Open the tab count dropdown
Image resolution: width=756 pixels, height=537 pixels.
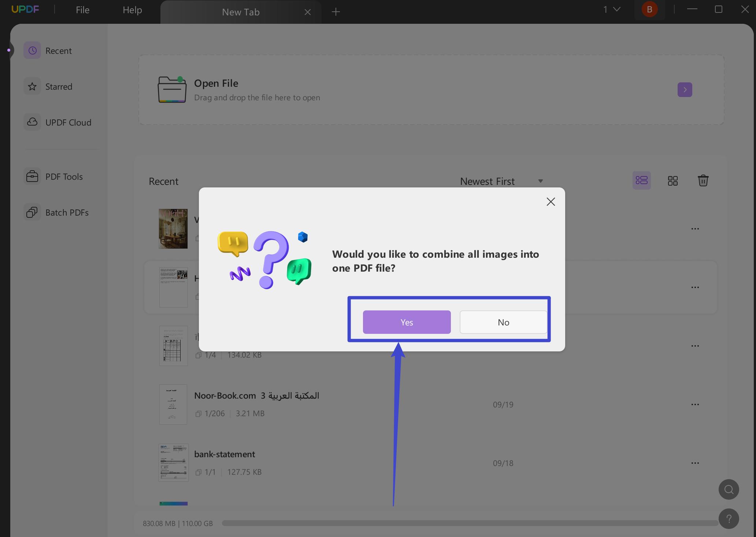point(611,10)
